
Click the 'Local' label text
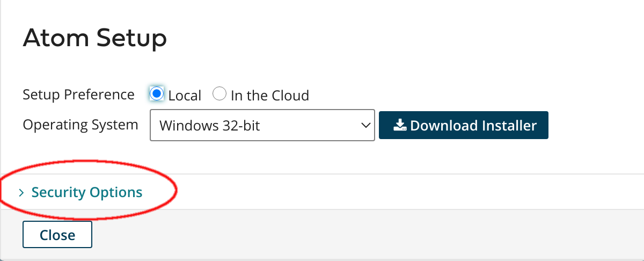(185, 96)
